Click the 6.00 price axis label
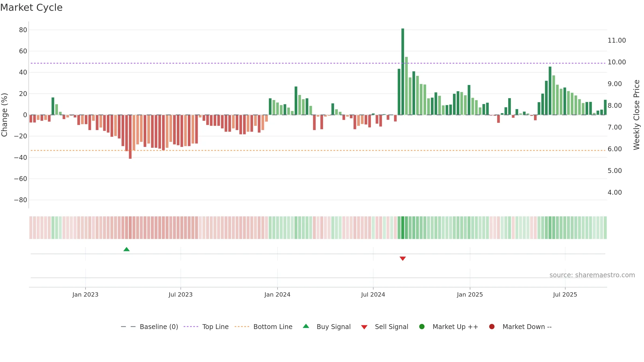644x362 pixels. (615, 149)
